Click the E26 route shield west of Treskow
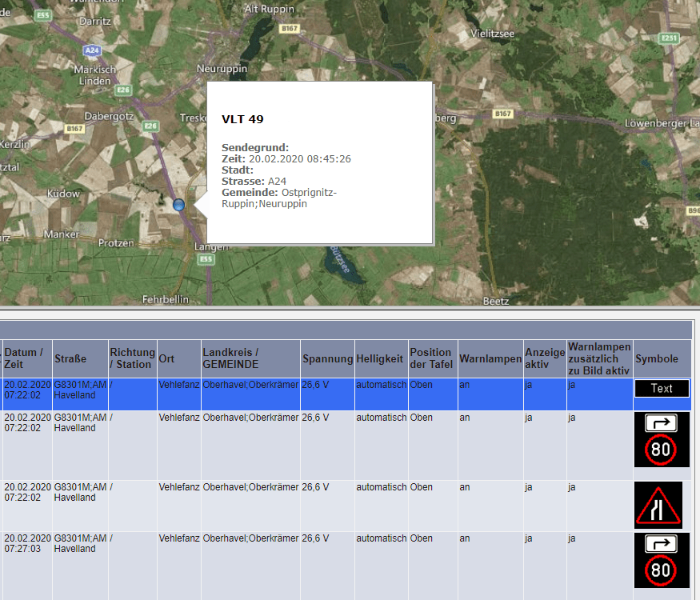Viewport: 700px width, 600px height. tap(150, 126)
